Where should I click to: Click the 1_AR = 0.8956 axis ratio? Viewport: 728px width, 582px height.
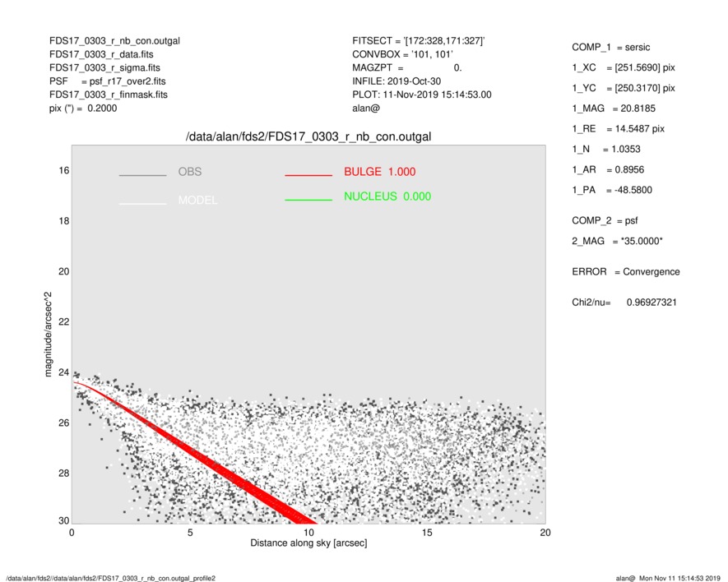pos(608,170)
